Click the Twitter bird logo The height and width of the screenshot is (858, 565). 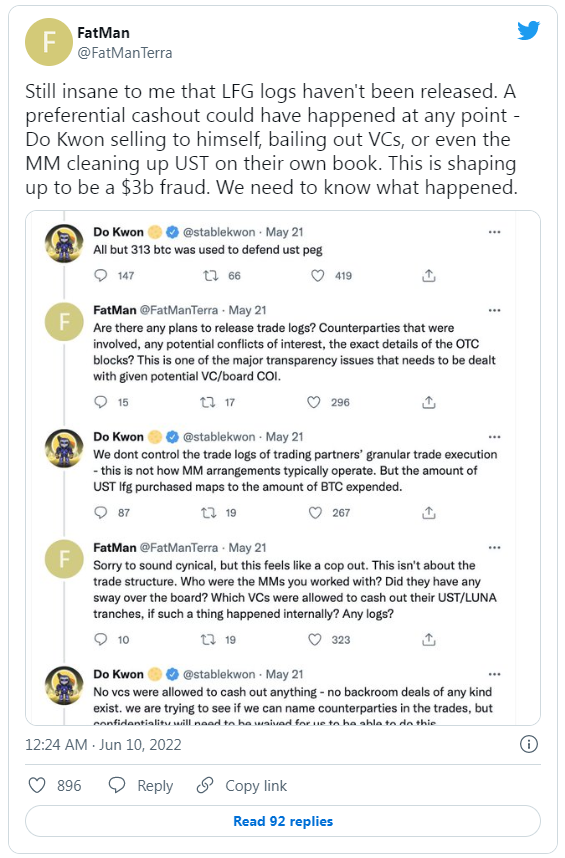(x=528, y=30)
